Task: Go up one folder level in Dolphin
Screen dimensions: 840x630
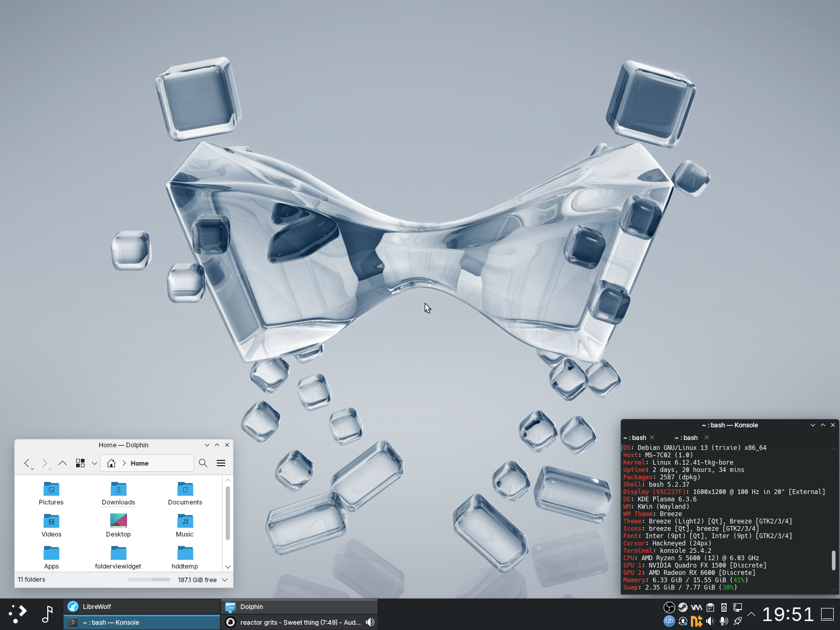Action: (x=62, y=463)
